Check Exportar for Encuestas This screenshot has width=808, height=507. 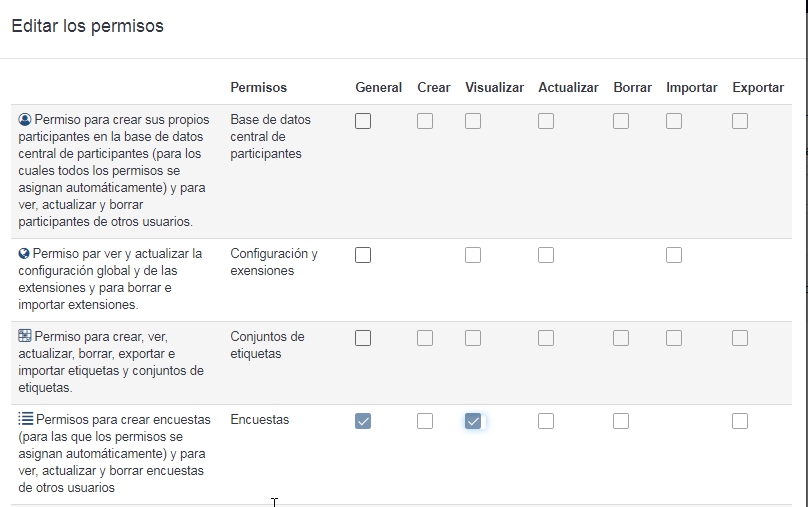(740, 421)
